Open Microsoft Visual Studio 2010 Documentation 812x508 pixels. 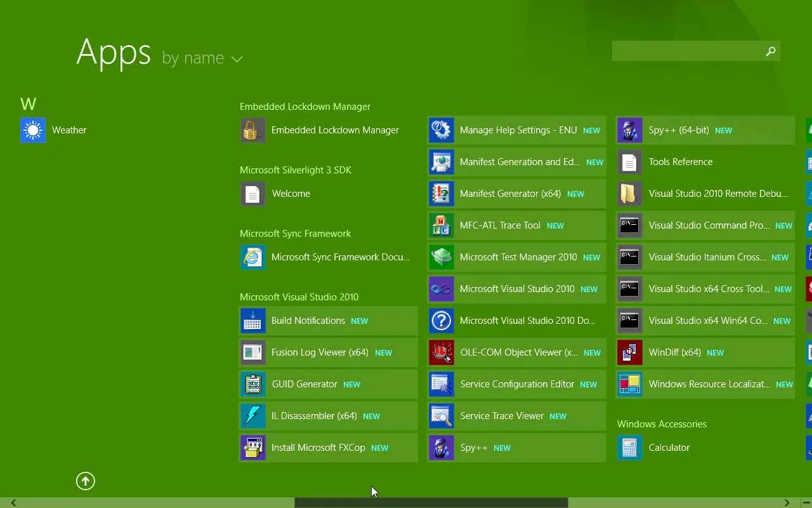tap(517, 321)
